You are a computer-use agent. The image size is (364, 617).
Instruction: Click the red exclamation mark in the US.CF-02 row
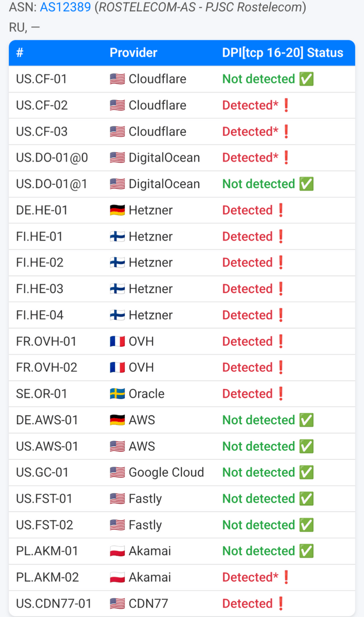[285, 105]
